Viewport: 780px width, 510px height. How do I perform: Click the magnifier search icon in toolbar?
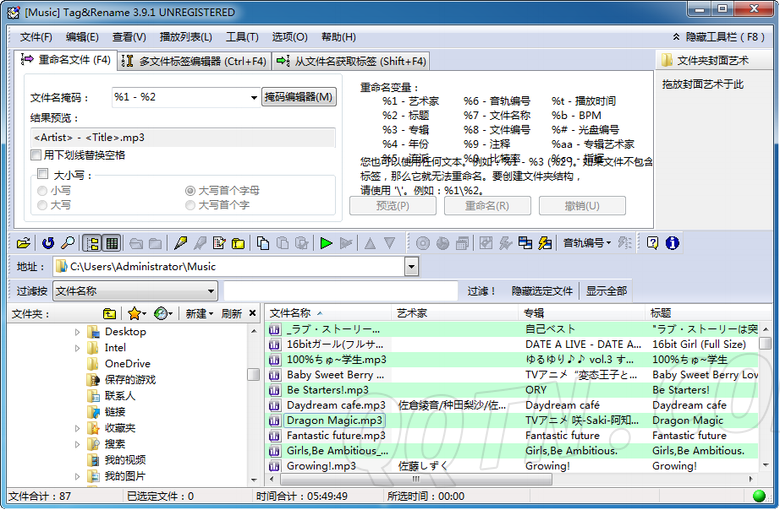[67, 243]
